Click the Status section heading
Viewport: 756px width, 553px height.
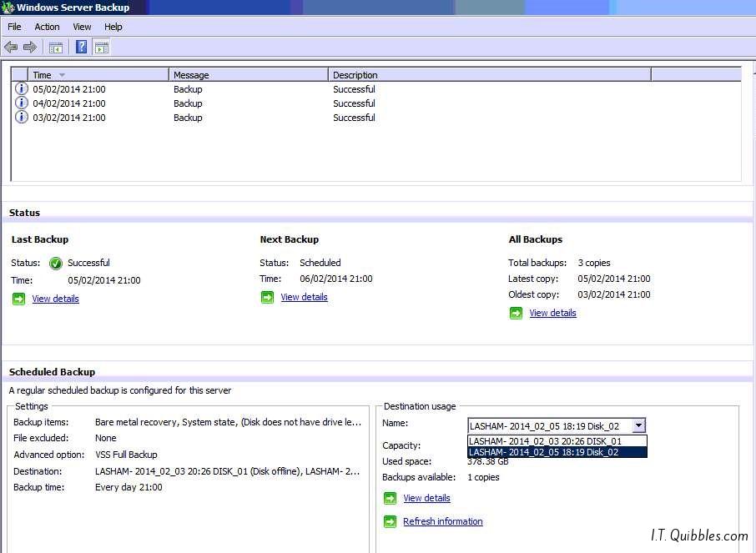24,213
